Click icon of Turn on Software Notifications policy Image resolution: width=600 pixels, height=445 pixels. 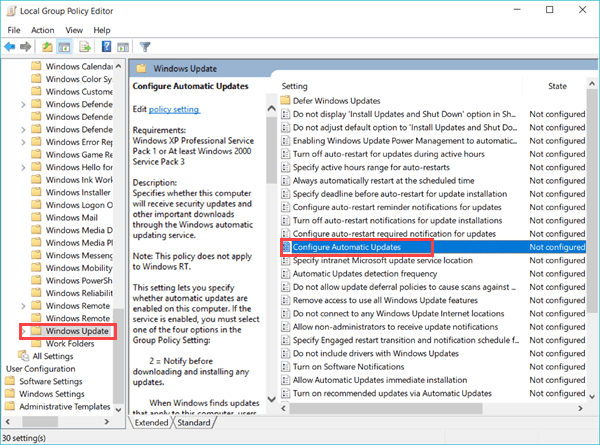click(x=285, y=367)
